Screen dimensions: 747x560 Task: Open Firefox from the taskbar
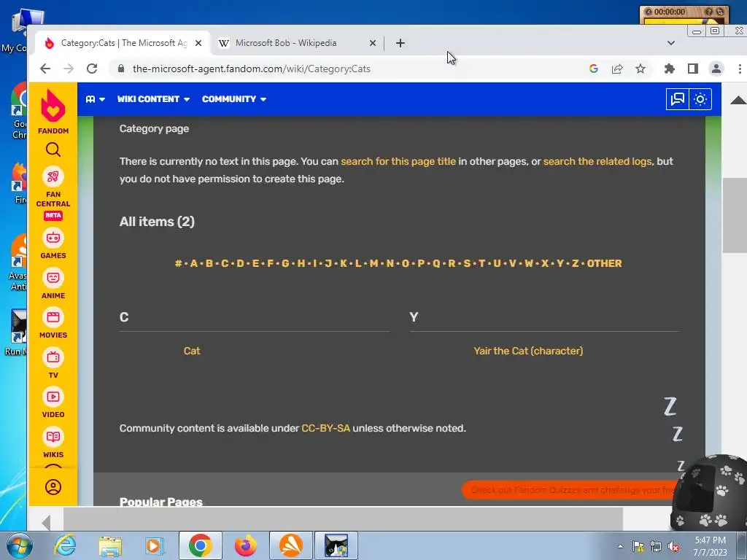coord(245,545)
